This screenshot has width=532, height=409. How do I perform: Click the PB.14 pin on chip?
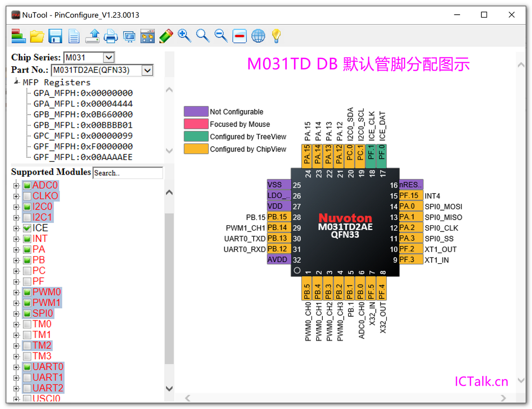pyautogui.click(x=277, y=228)
